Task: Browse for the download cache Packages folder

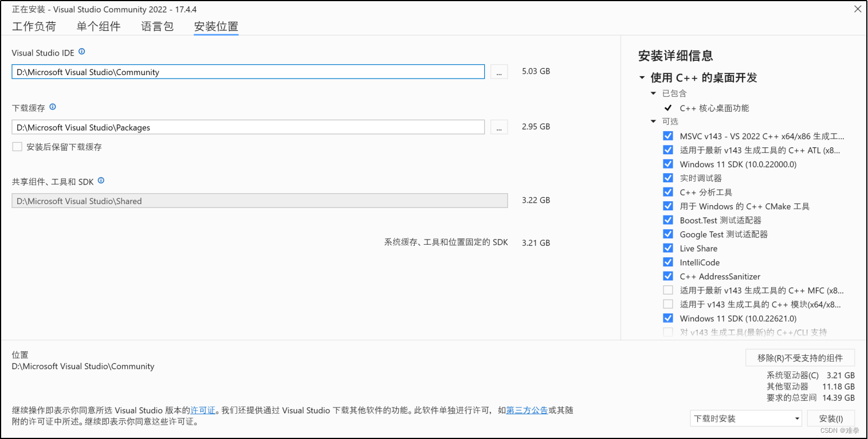Action: click(499, 127)
